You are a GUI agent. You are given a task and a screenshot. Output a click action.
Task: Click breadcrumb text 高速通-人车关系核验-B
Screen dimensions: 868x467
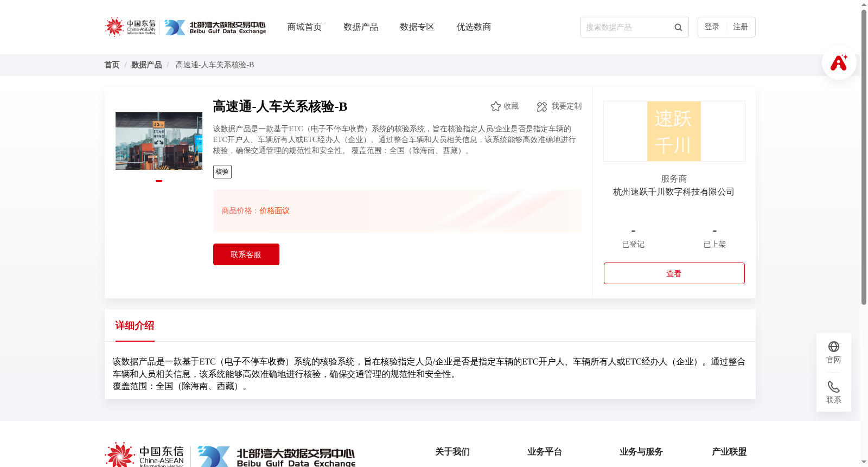pyautogui.click(x=215, y=65)
